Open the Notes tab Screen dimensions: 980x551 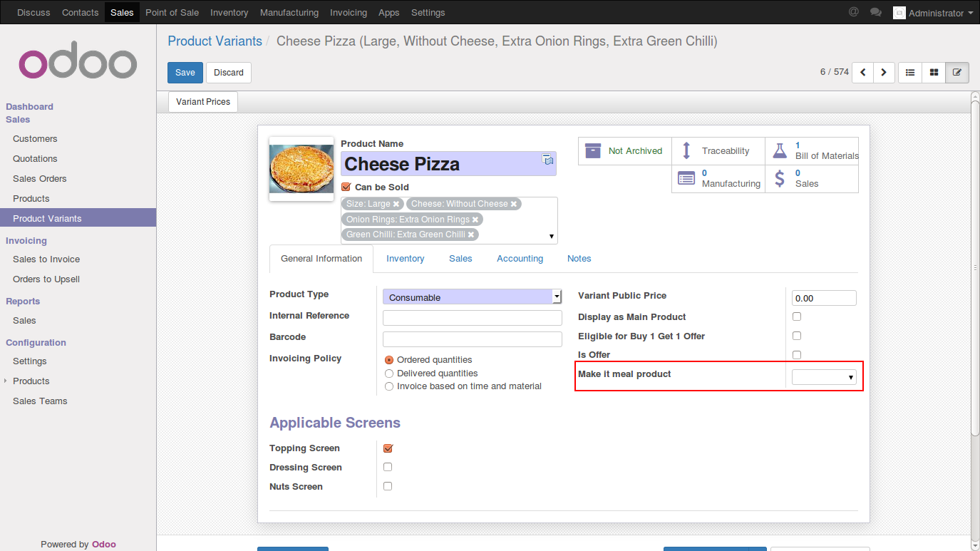(x=579, y=259)
